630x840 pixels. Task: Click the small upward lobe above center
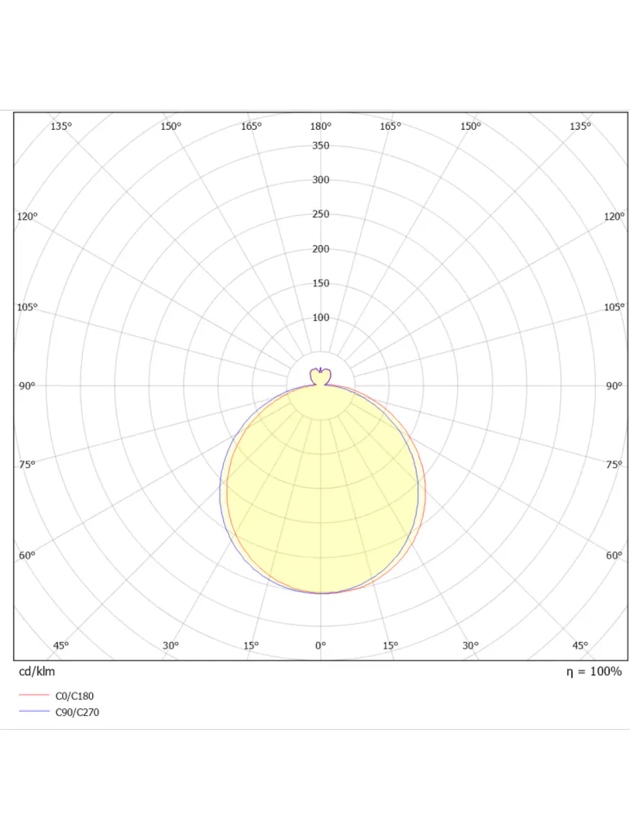pyautogui.click(x=320, y=377)
